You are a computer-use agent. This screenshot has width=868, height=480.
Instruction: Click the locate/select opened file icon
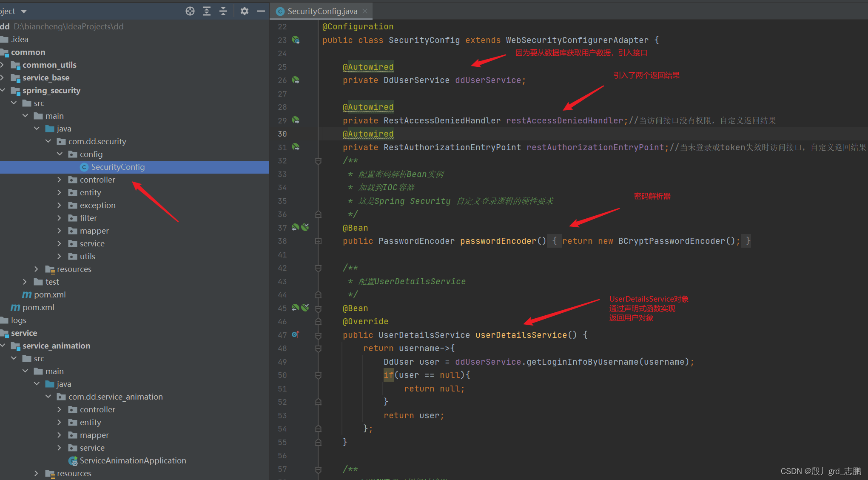coord(190,11)
